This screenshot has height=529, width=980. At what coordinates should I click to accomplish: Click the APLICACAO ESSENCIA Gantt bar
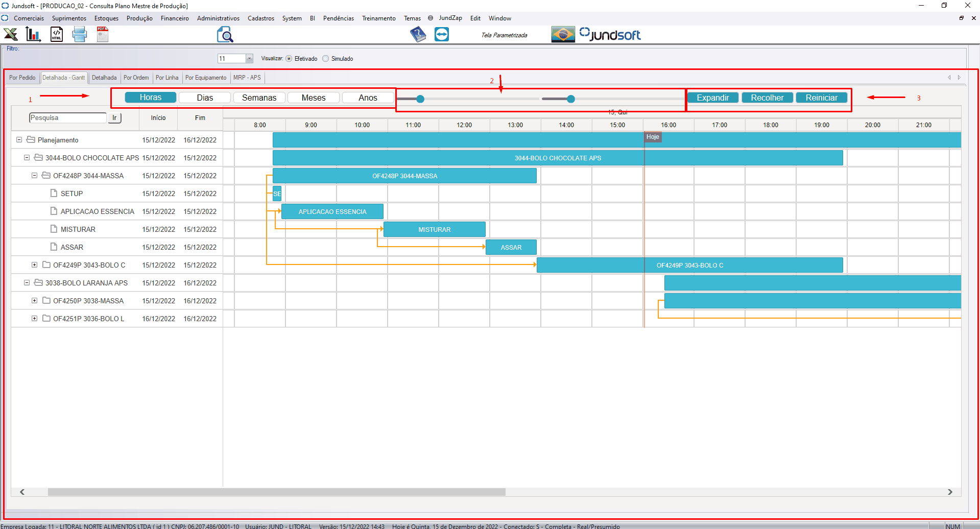coord(332,211)
